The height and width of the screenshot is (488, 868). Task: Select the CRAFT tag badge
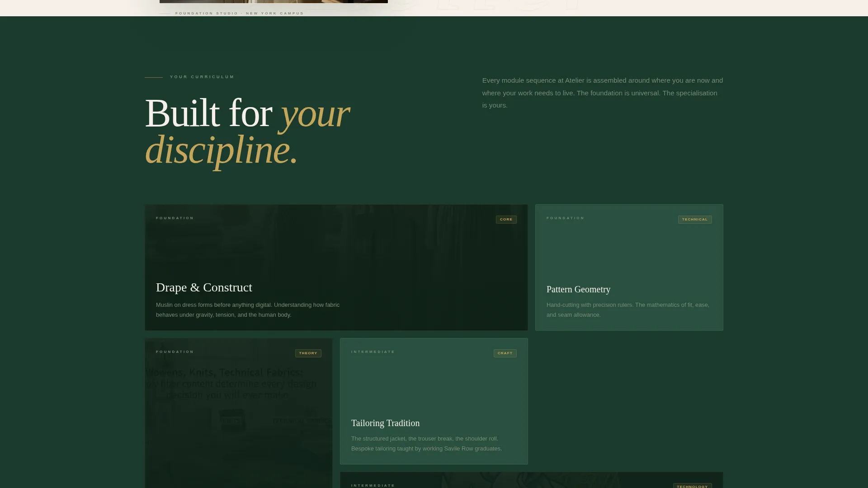point(505,353)
